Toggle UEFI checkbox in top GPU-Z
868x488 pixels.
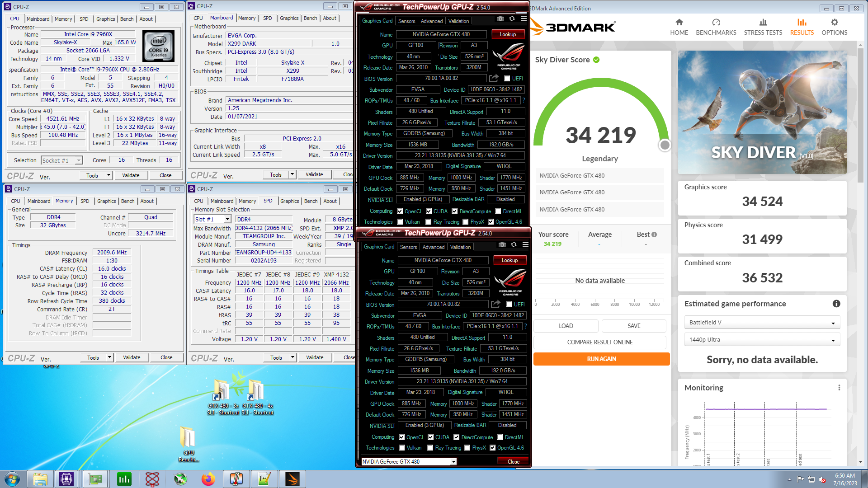[507, 79]
